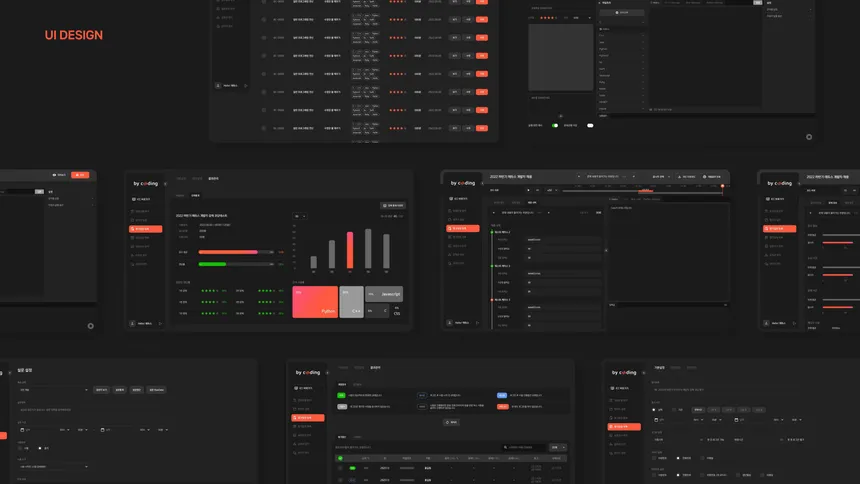Click the search input above bottom table
The image size is (860, 484).
point(524,447)
